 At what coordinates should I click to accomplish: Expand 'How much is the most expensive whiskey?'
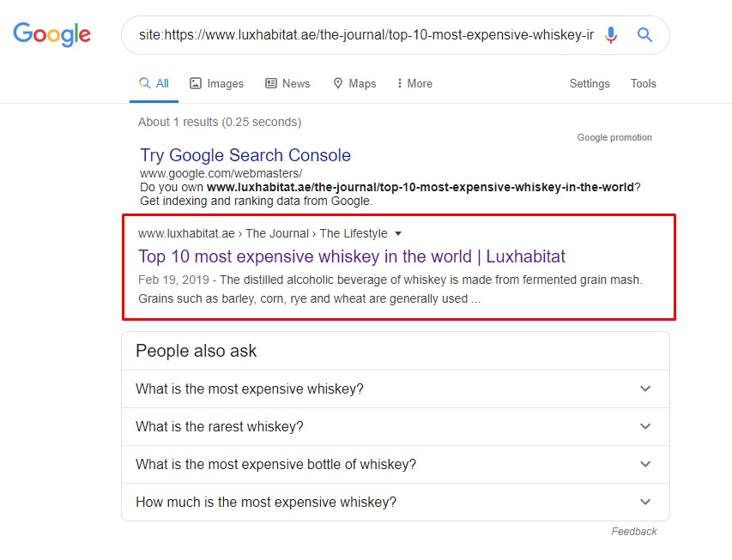tap(396, 503)
